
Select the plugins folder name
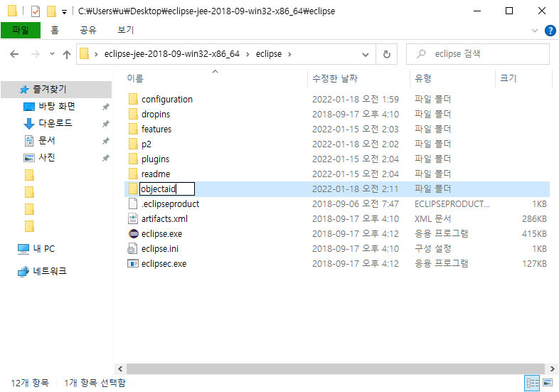coord(156,159)
